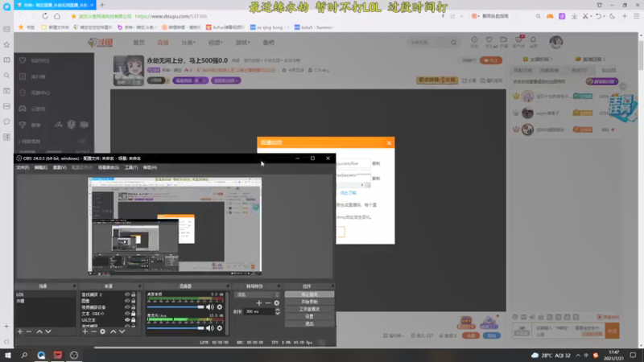Open the 编辑(E) menu in OBS
The image size is (644, 362).
pos(41,167)
